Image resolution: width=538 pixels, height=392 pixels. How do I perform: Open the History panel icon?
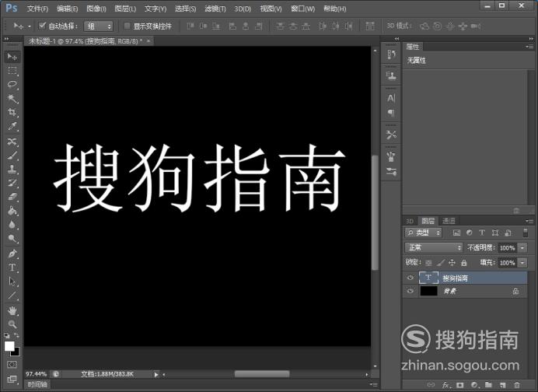391,54
